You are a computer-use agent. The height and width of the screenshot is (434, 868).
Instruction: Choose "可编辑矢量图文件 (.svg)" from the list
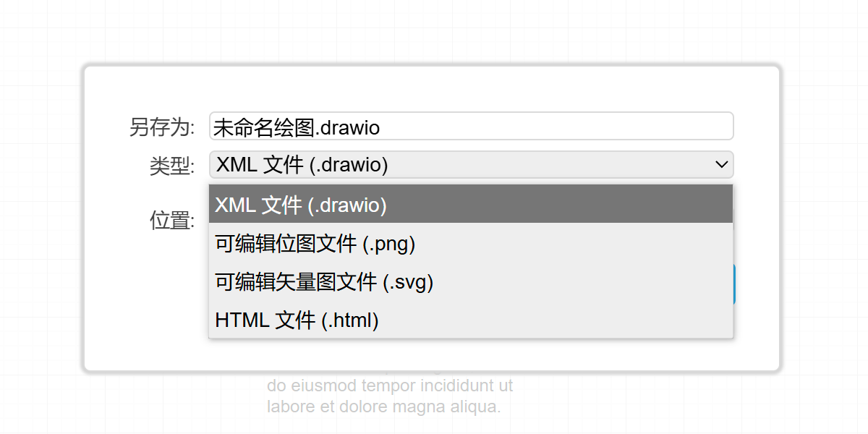pyautogui.click(x=323, y=282)
